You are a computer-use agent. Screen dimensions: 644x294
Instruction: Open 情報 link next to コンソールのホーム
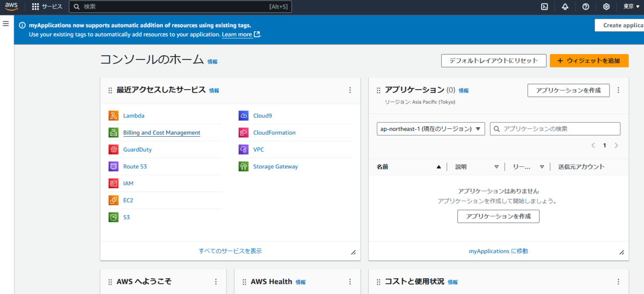click(213, 62)
